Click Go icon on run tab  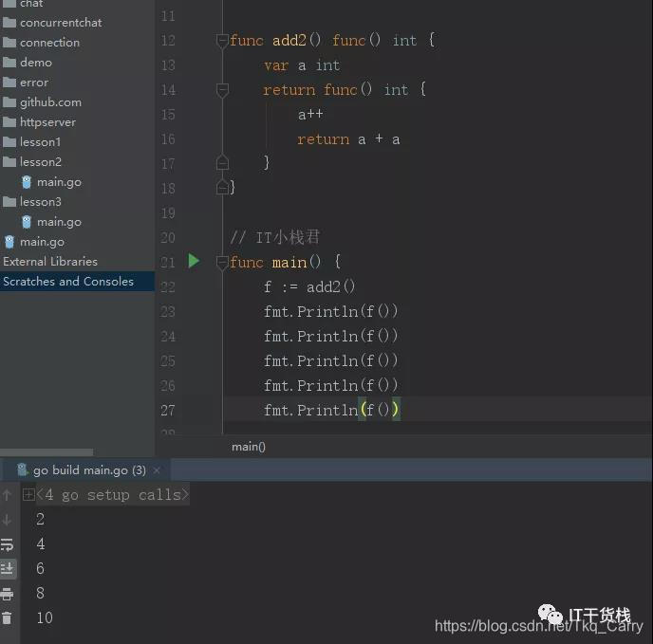tap(22, 470)
